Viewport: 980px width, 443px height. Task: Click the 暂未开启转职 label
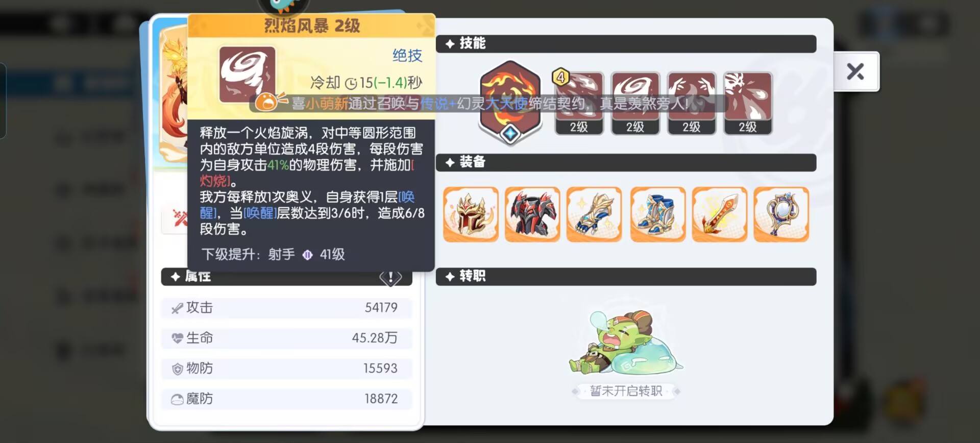626,391
